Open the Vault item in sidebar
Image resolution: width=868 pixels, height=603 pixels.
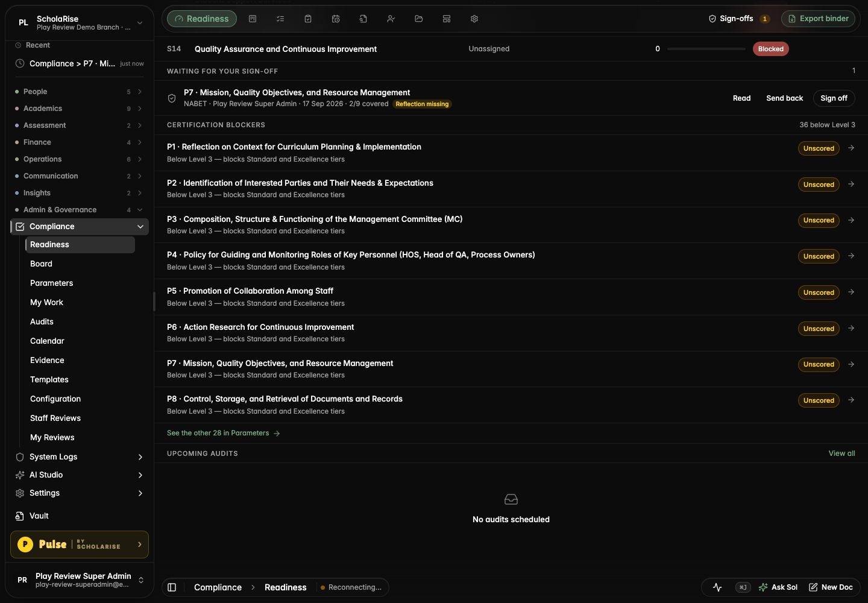(80, 516)
